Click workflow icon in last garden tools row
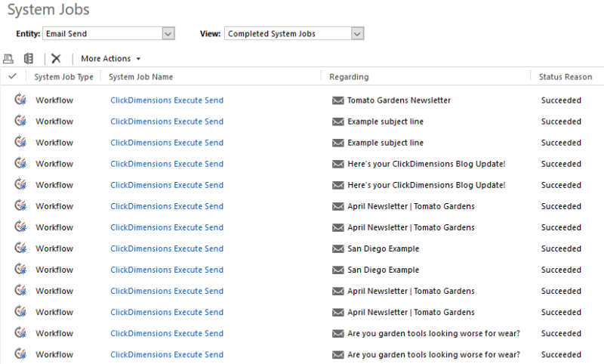This screenshot has width=604, height=364. click(20, 353)
